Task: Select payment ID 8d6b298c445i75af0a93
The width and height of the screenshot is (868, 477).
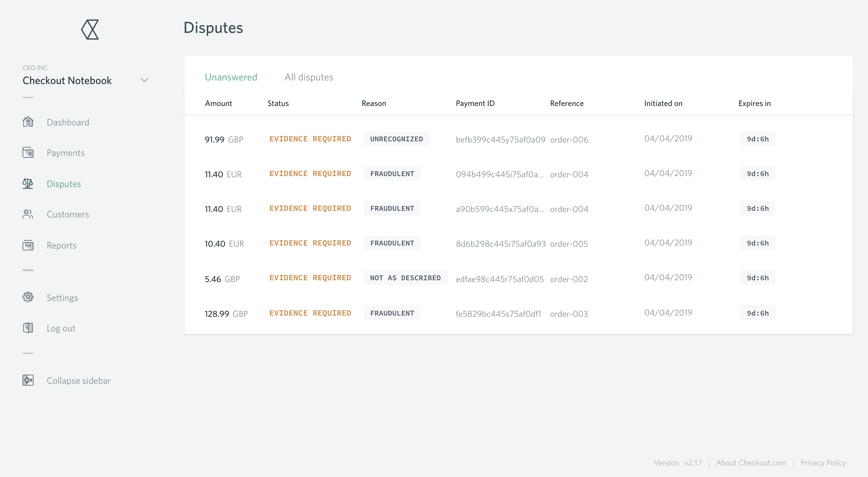Action: tap(501, 244)
